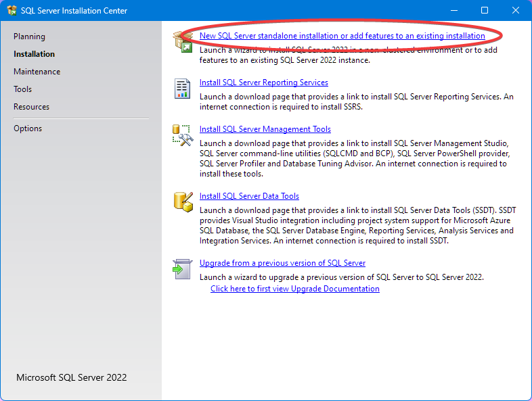Viewport: 532px width, 401px height.
Task: Click text 'Integration Services. An internet connection is required'
Action: 297,241
